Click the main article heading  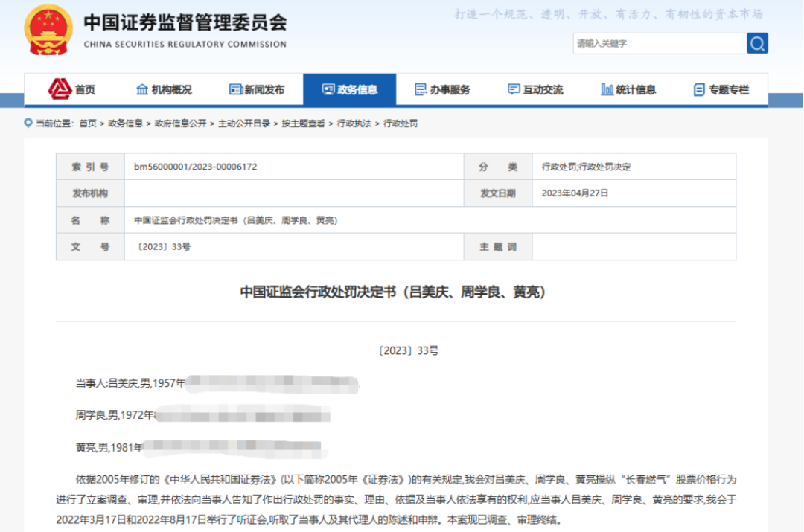click(393, 292)
